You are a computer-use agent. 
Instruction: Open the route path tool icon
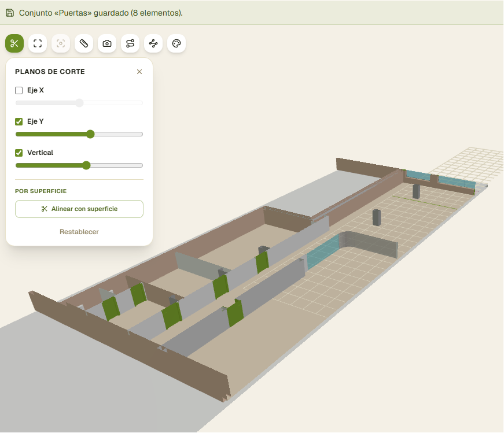(130, 43)
